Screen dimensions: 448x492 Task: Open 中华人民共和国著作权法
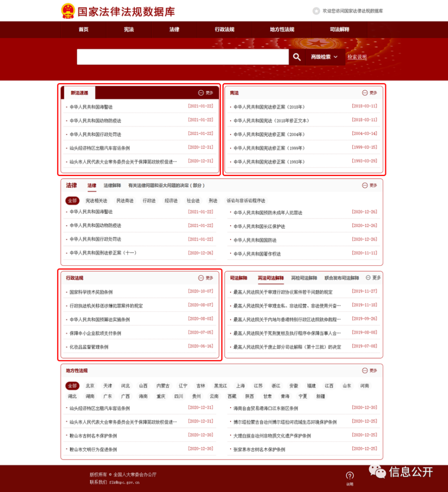257,254
